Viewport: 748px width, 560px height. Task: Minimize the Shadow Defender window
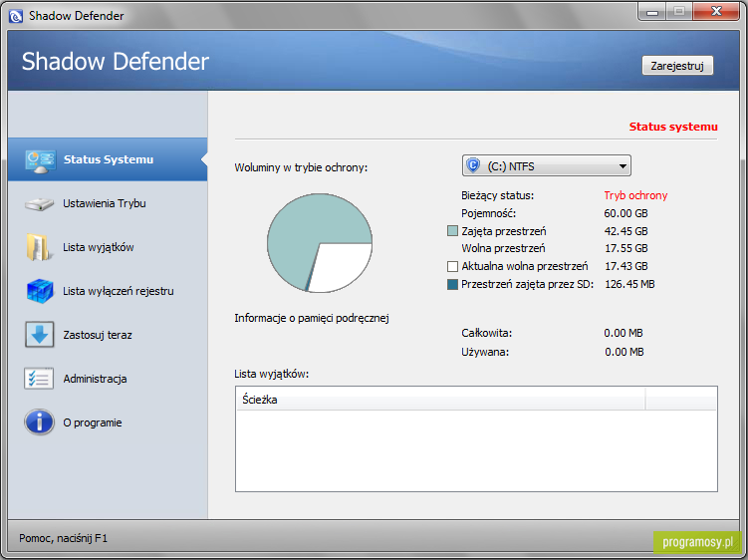652,12
